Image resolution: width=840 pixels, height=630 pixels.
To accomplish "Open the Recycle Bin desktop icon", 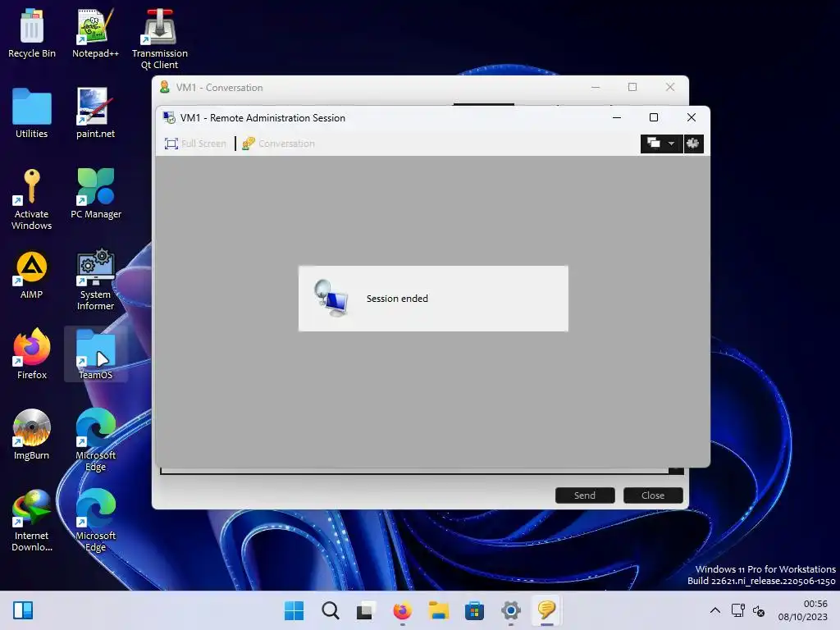I will (x=32, y=34).
